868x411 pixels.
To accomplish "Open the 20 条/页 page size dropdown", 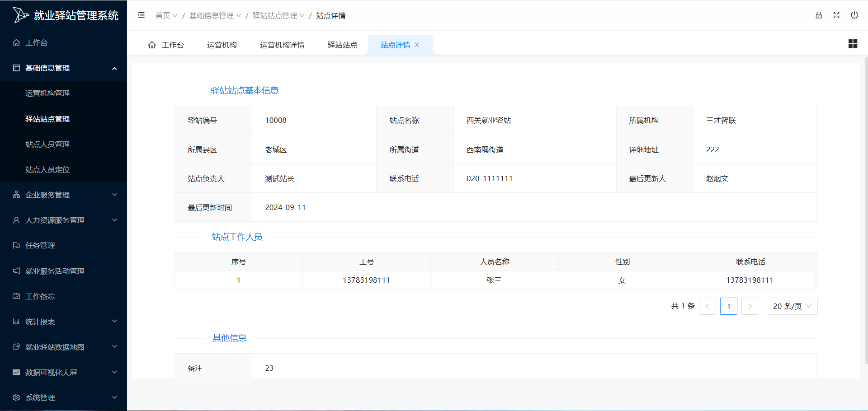I will [792, 306].
